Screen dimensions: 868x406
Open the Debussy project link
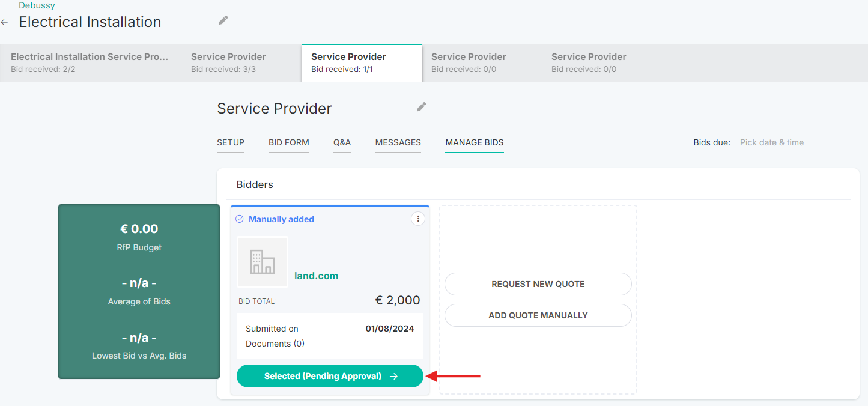pos(37,5)
